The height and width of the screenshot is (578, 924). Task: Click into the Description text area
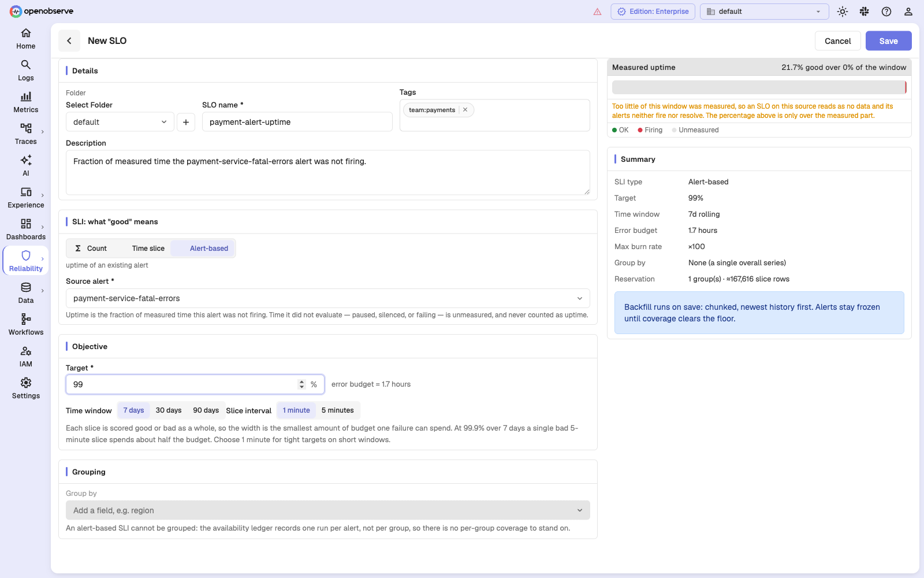coord(328,173)
